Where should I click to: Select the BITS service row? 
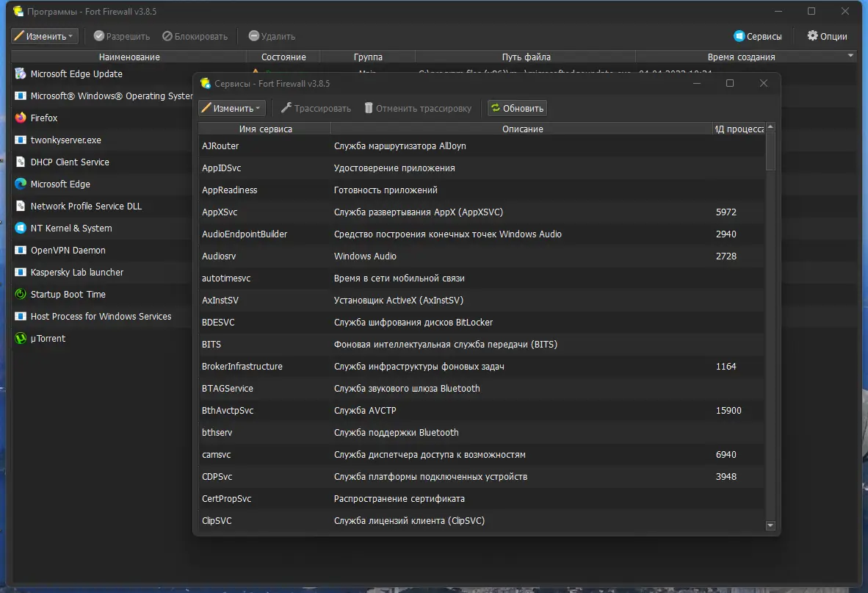click(482, 345)
